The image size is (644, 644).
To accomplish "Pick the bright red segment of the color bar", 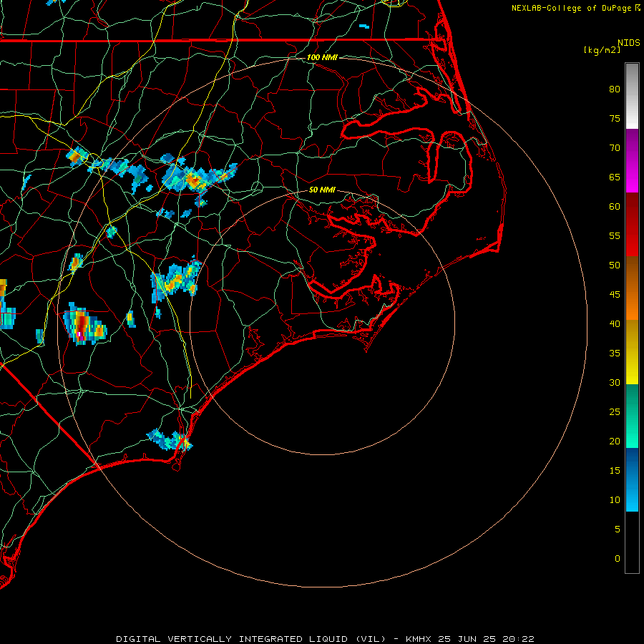I will (632, 224).
